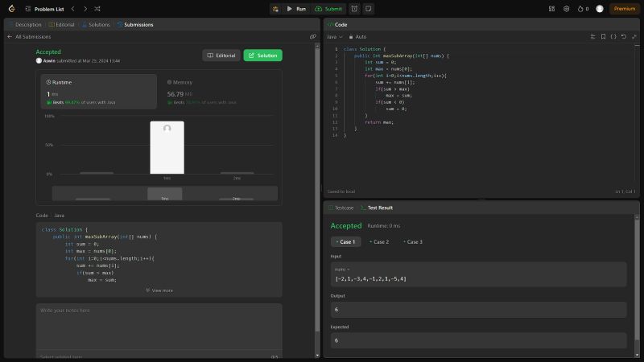Open the Problem List panel

pyautogui.click(x=44, y=9)
